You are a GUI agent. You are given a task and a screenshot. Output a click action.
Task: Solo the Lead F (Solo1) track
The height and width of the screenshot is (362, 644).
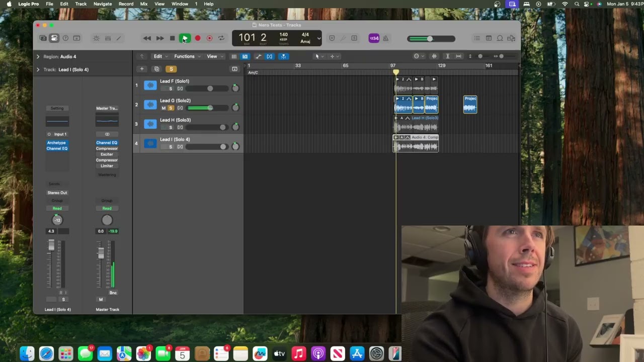tap(171, 88)
